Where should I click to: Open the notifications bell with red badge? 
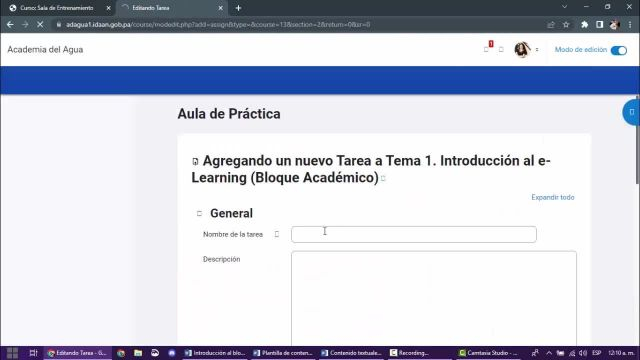487,48
